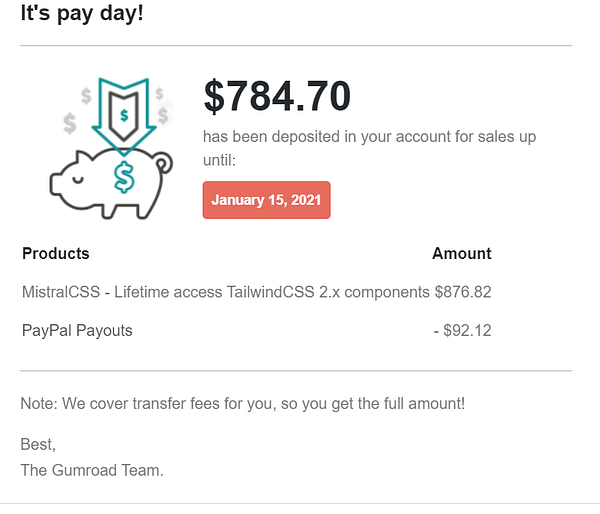
Task: Click the $784.70 deposit amount
Action: 277,97
